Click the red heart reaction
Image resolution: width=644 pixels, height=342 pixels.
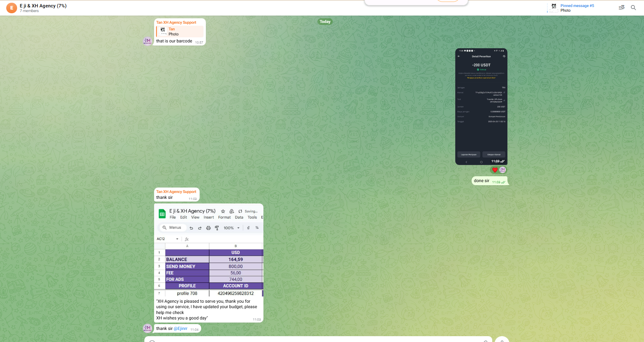click(x=495, y=170)
